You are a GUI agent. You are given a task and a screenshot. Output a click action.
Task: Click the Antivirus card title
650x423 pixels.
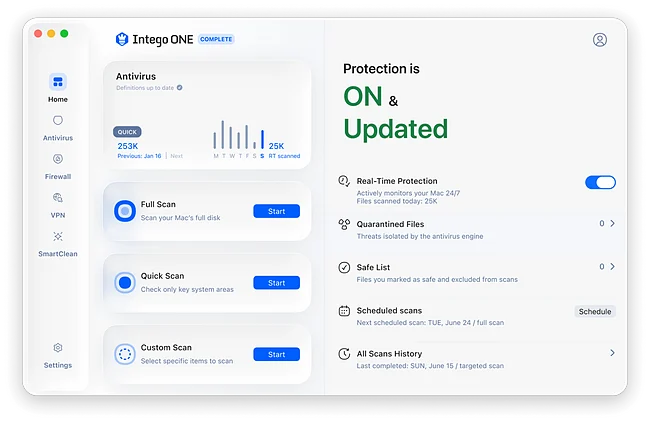[136, 76]
